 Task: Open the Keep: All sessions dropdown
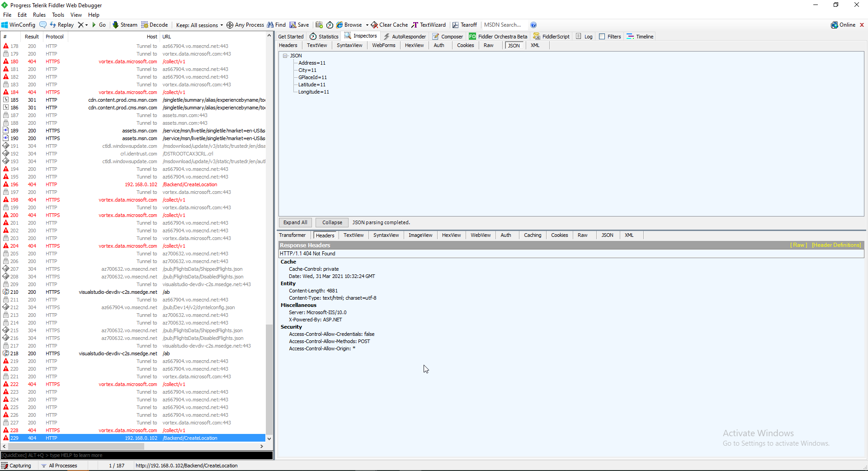point(199,25)
